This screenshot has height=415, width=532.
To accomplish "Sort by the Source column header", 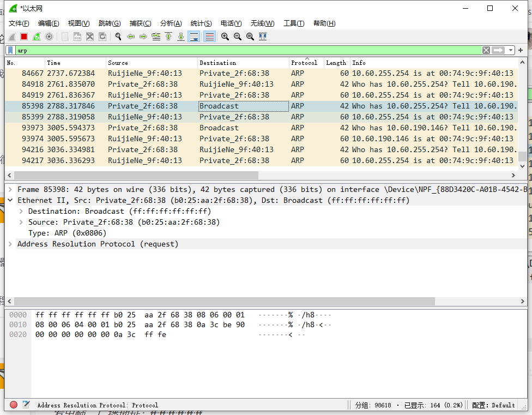I will pyautogui.click(x=152, y=63).
